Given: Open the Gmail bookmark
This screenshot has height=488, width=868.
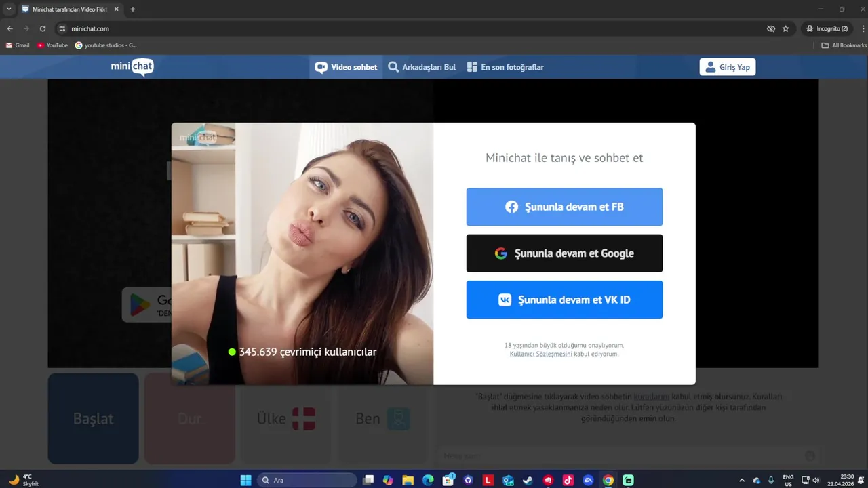Looking at the screenshot, I should [18, 45].
